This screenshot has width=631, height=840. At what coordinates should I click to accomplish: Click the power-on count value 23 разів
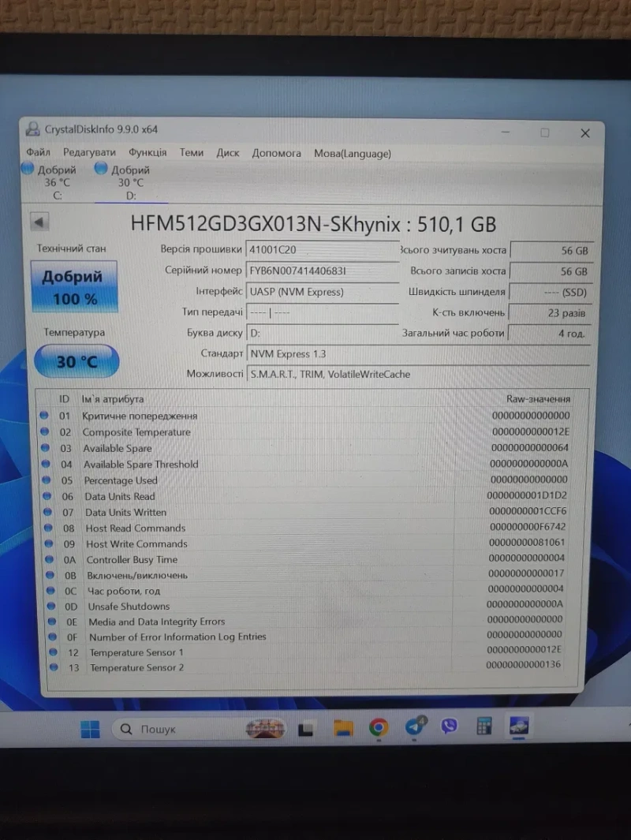point(550,313)
